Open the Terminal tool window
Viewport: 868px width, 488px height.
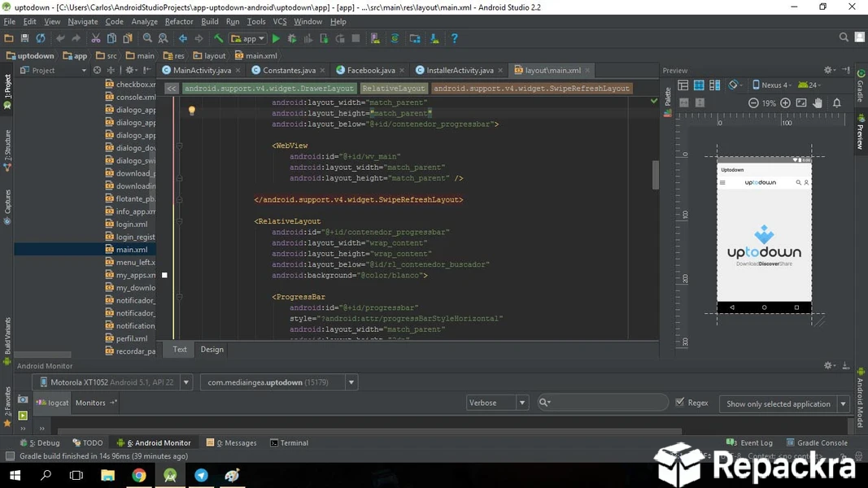[289, 442]
